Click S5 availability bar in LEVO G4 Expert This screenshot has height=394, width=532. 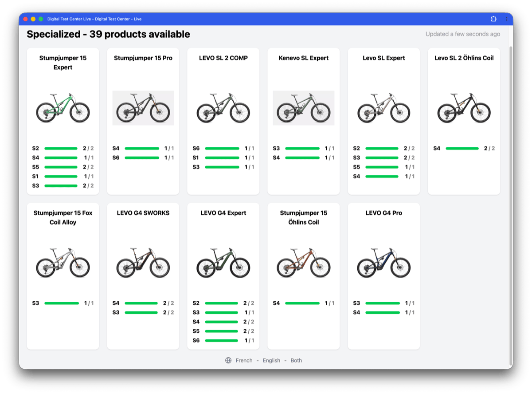click(222, 331)
